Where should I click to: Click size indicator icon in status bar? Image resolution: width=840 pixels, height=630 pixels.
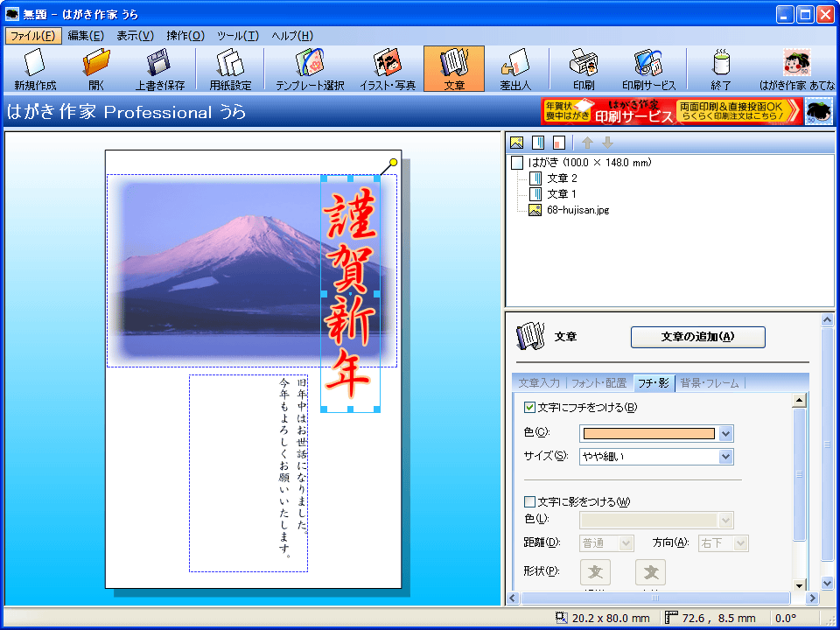tap(562, 618)
